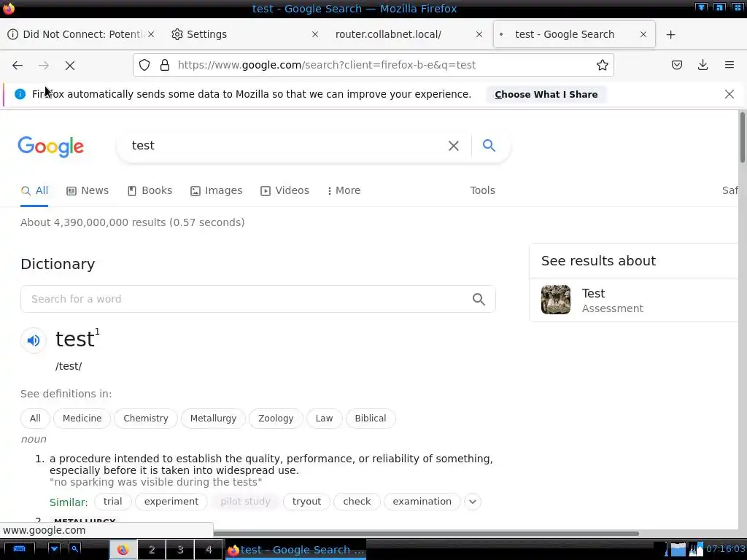Filter definitions by Zoology

[x=276, y=419]
